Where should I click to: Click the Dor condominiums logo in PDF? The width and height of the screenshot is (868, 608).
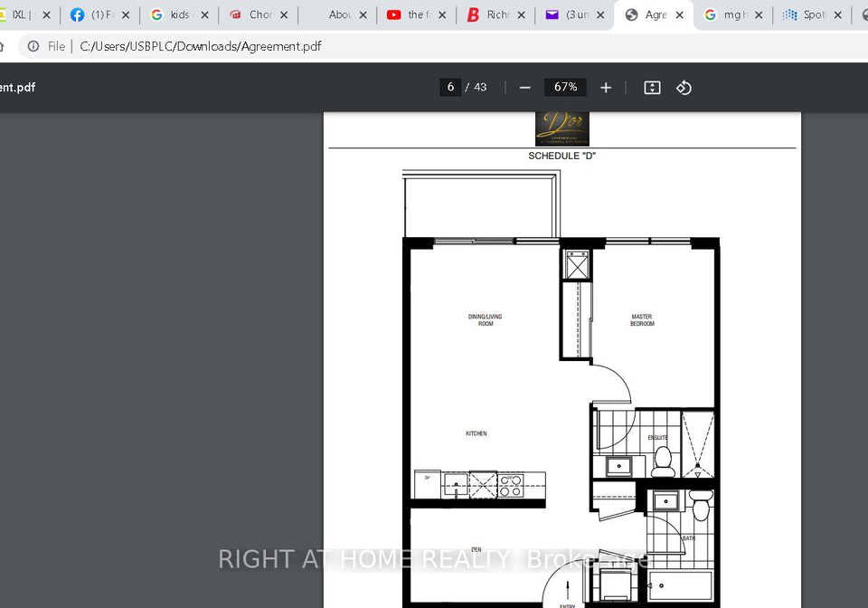561,129
